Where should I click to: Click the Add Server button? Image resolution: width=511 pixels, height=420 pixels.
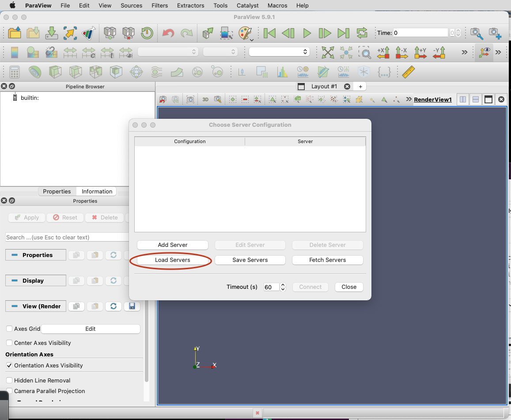click(172, 245)
